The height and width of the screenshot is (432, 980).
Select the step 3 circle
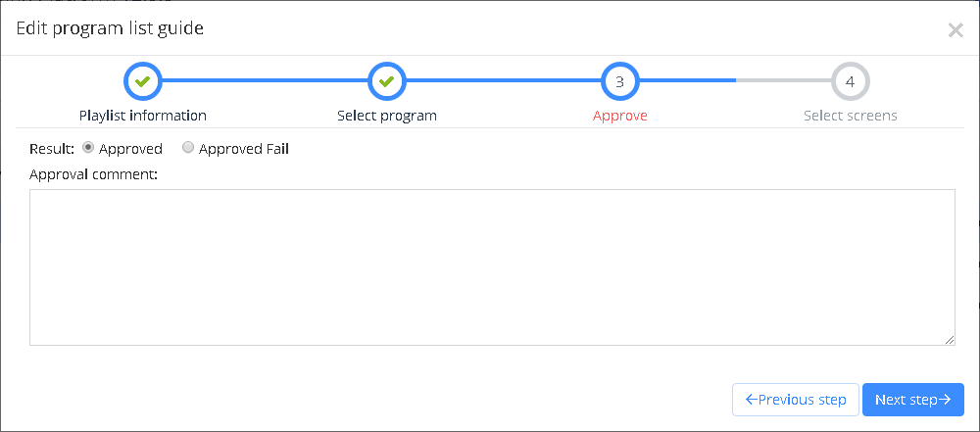[x=620, y=81]
